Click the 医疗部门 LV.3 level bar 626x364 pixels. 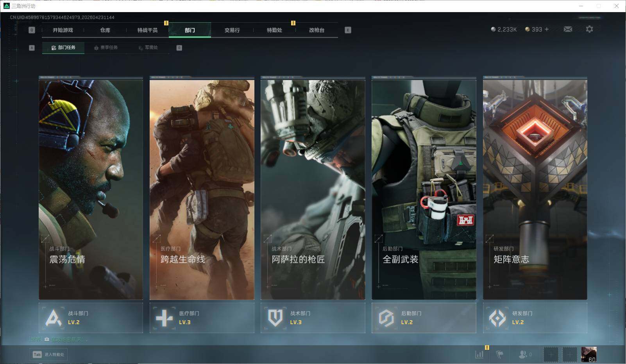point(202,318)
